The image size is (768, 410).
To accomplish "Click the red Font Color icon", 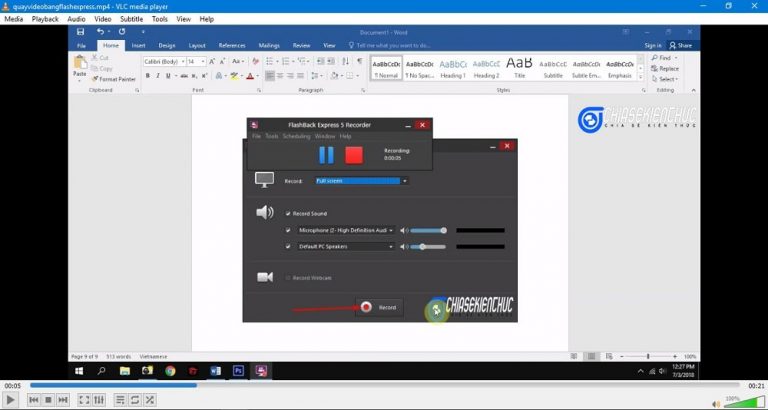I will point(250,76).
